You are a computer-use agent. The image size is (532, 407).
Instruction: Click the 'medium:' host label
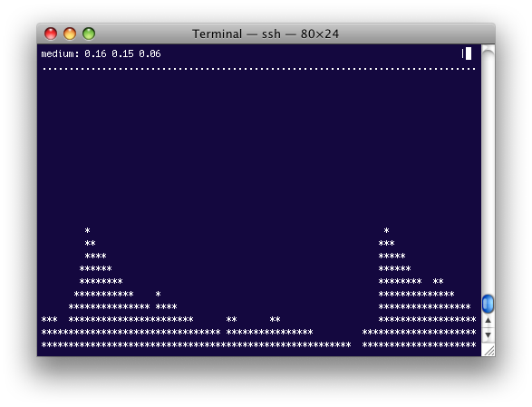coord(60,53)
